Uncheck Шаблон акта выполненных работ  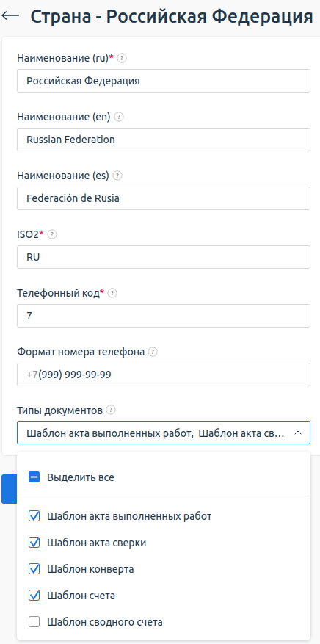pyautogui.click(x=34, y=516)
